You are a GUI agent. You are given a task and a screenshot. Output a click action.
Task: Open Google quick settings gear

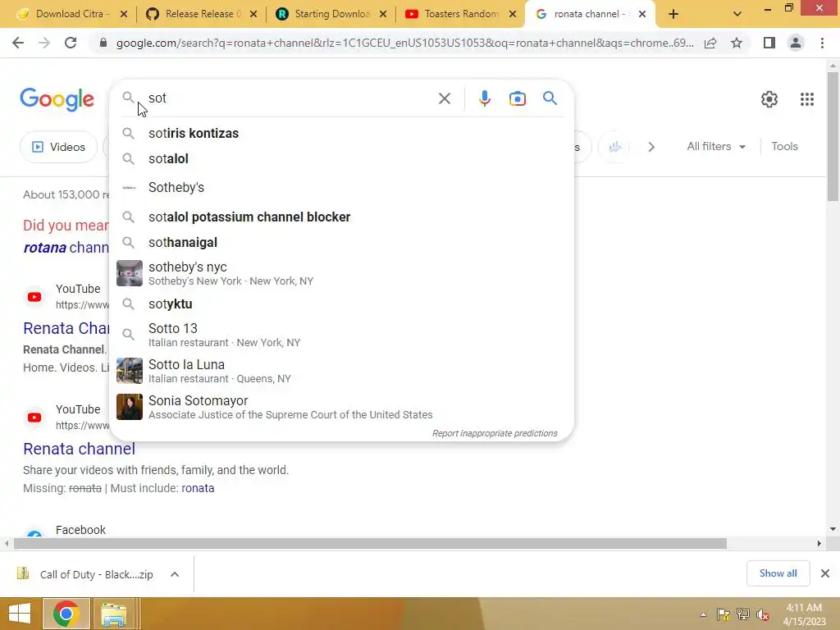(769, 99)
